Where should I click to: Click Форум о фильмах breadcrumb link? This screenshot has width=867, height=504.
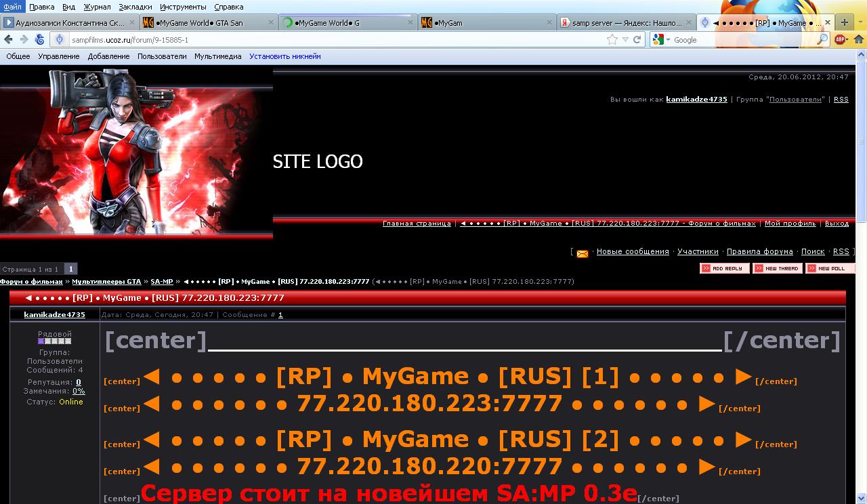point(31,281)
